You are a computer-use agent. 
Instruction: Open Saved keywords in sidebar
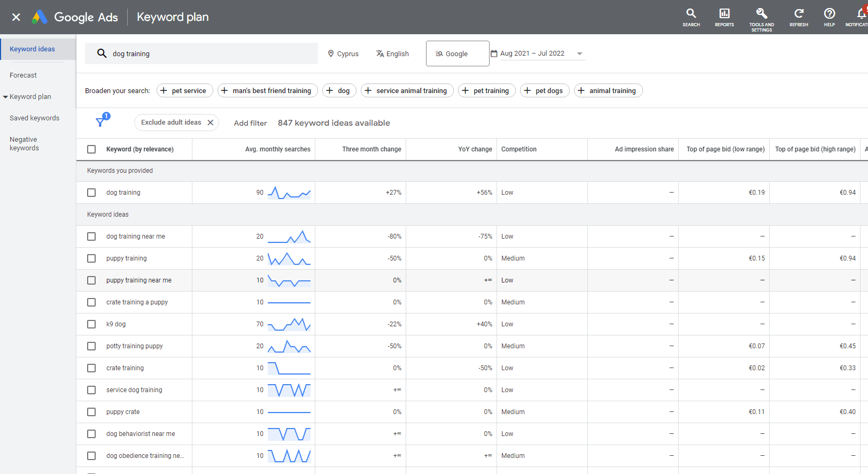[x=34, y=118]
